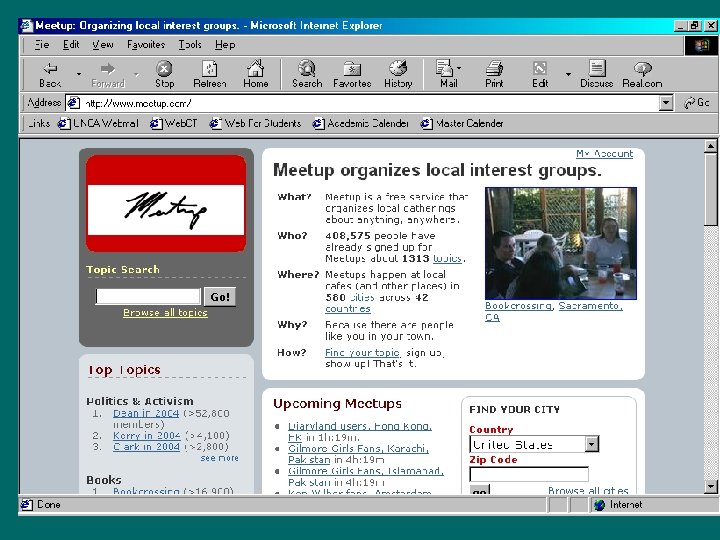Open the Tools menu
The width and height of the screenshot is (720, 540).
point(190,45)
